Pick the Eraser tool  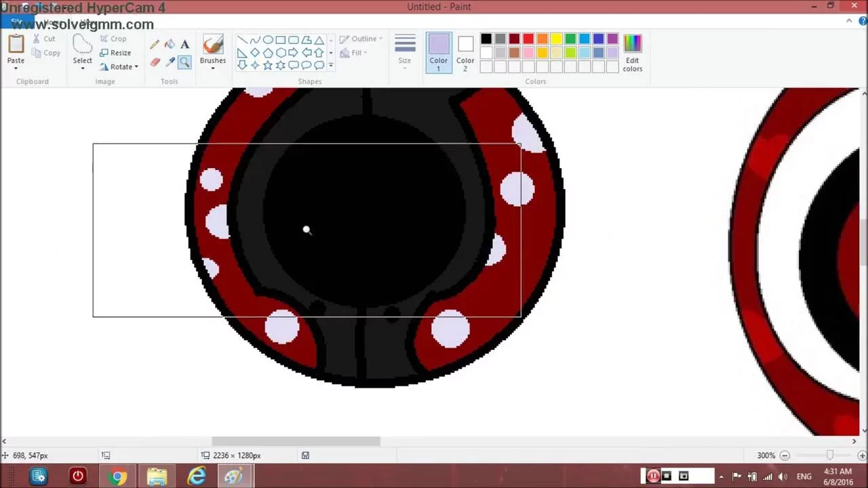[x=155, y=62]
